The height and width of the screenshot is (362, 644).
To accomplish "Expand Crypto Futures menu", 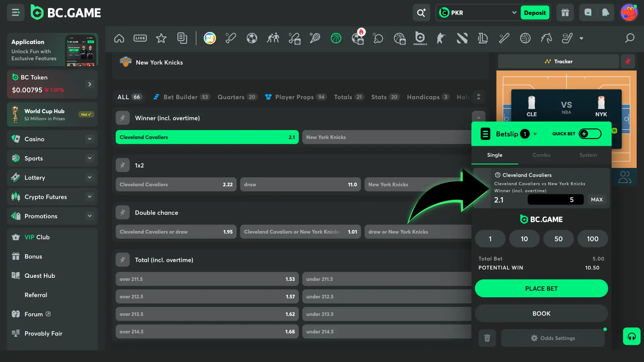I will tap(90, 197).
